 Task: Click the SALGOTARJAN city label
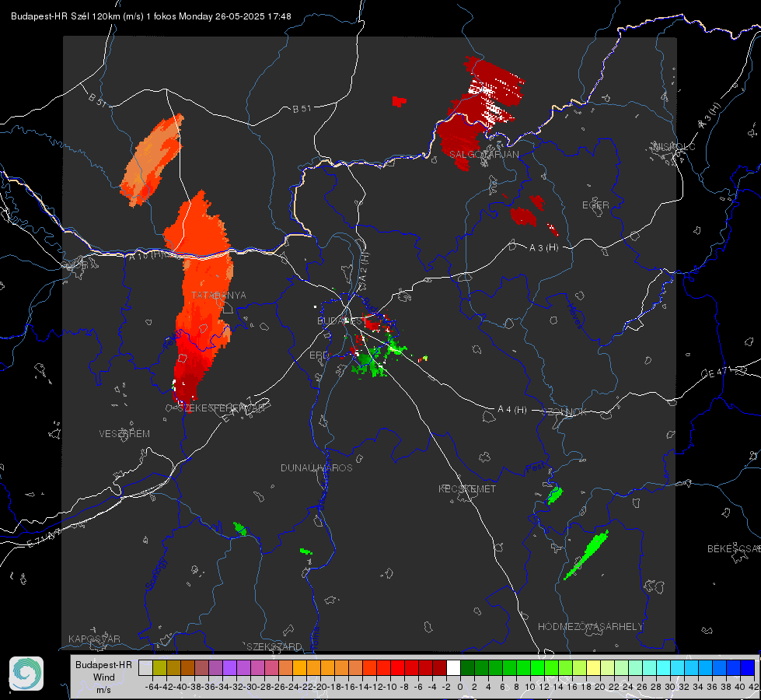tap(483, 155)
